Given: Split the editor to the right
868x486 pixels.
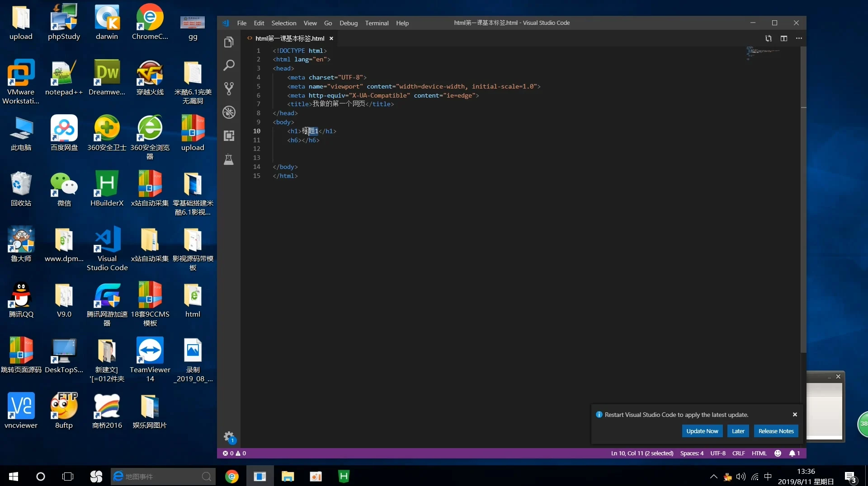Looking at the screenshot, I should [x=783, y=38].
